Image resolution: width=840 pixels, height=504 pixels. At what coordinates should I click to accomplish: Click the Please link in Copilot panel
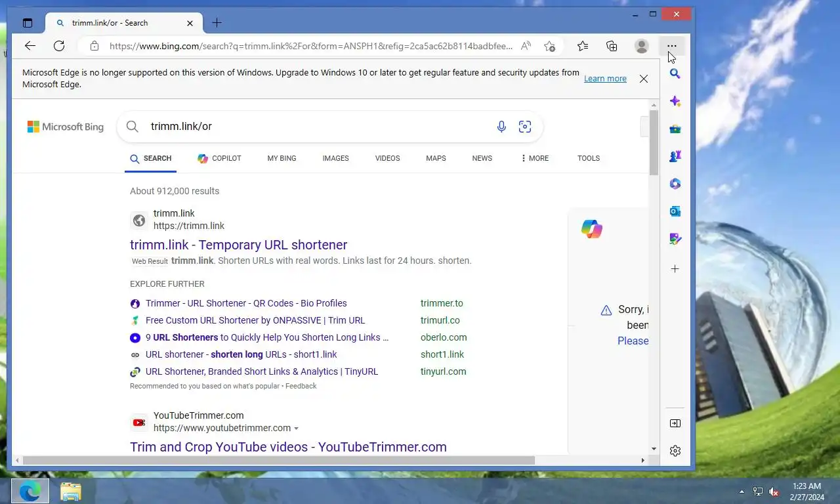pos(633,341)
